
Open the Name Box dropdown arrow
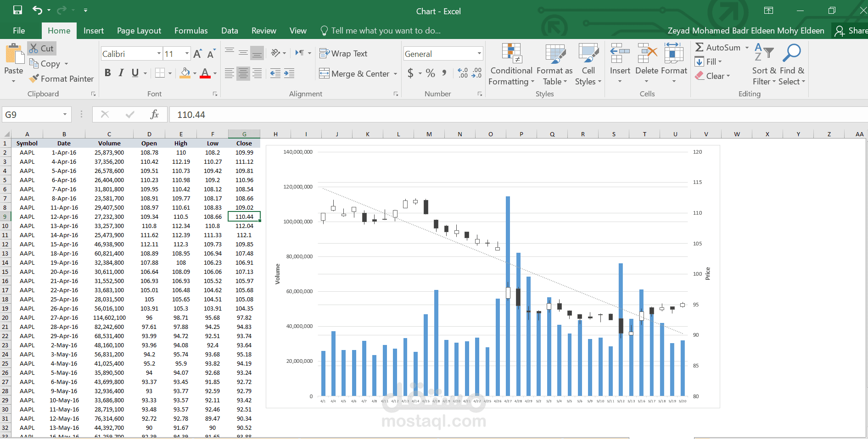click(65, 114)
